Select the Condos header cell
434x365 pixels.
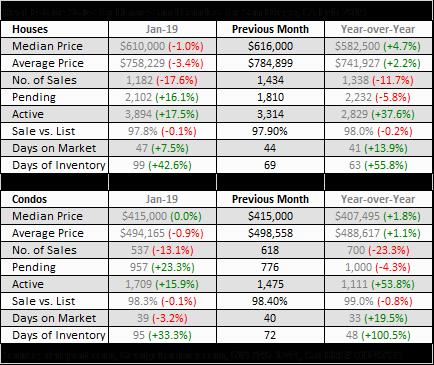pyautogui.click(x=55, y=199)
